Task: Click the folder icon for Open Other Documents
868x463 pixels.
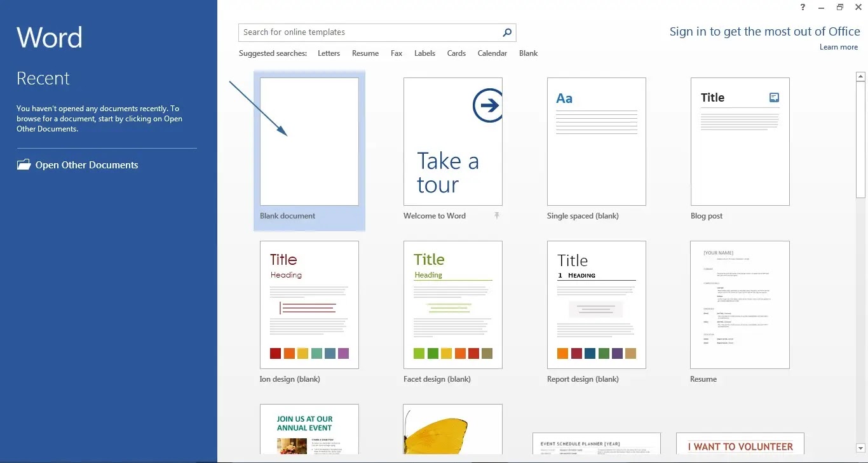Action: [24, 164]
